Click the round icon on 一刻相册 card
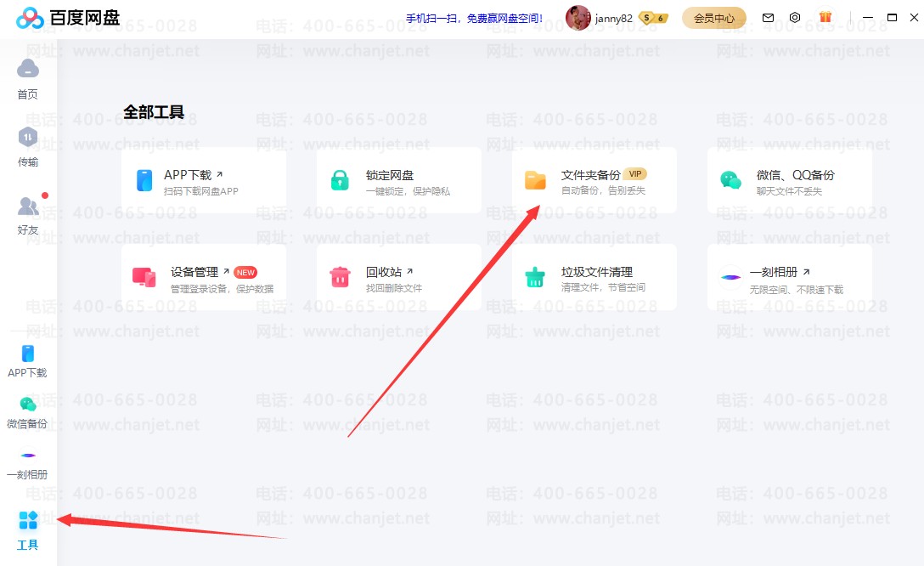The image size is (924, 566). (x=730, y=277)
